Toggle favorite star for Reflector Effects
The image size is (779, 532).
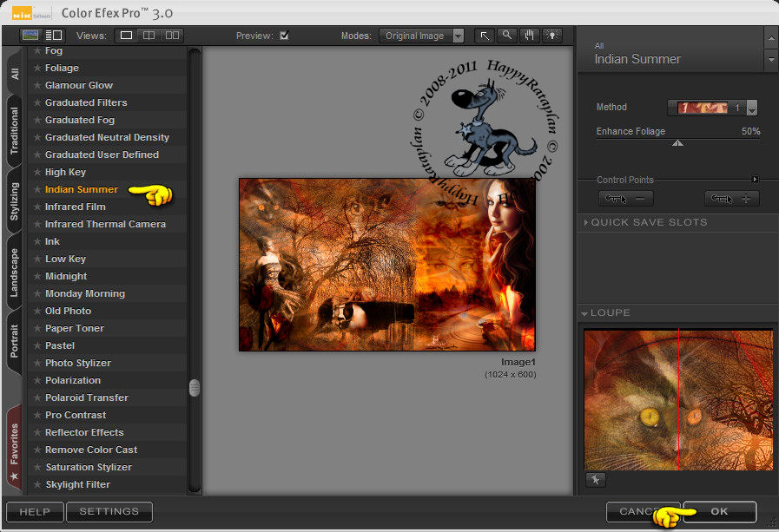click(x=37, y=432)
